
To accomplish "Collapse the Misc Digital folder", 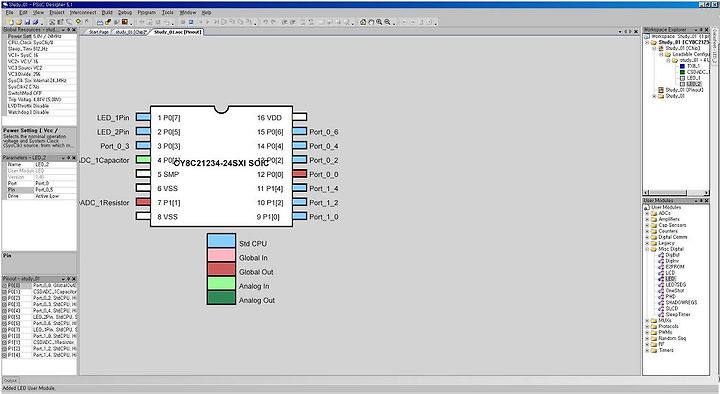I will pos(647,249).
